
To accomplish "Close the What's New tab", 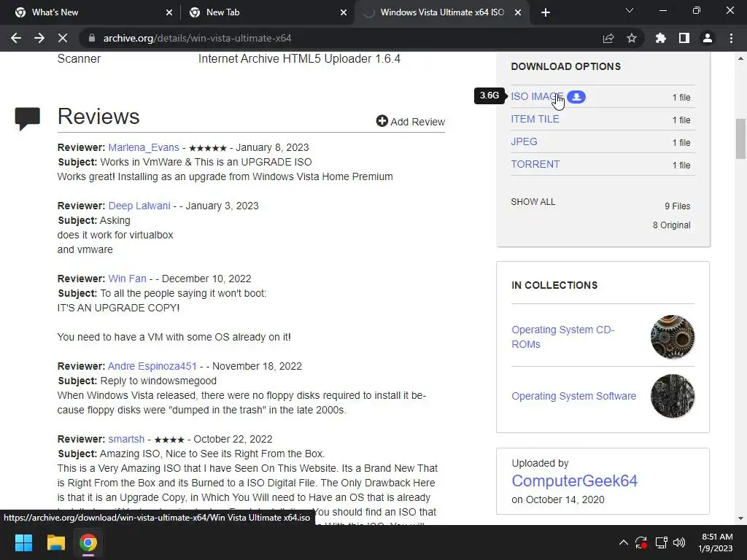I will point(169,12).
